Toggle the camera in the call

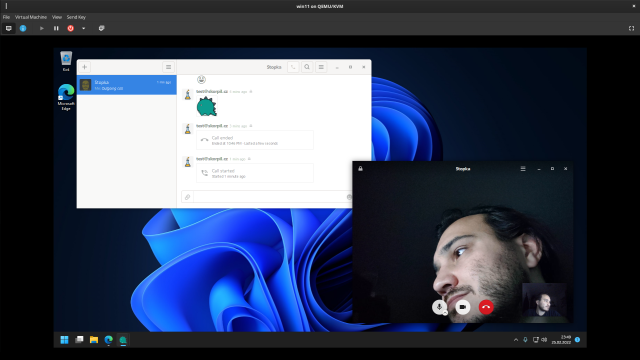click(x=462, y=307)
